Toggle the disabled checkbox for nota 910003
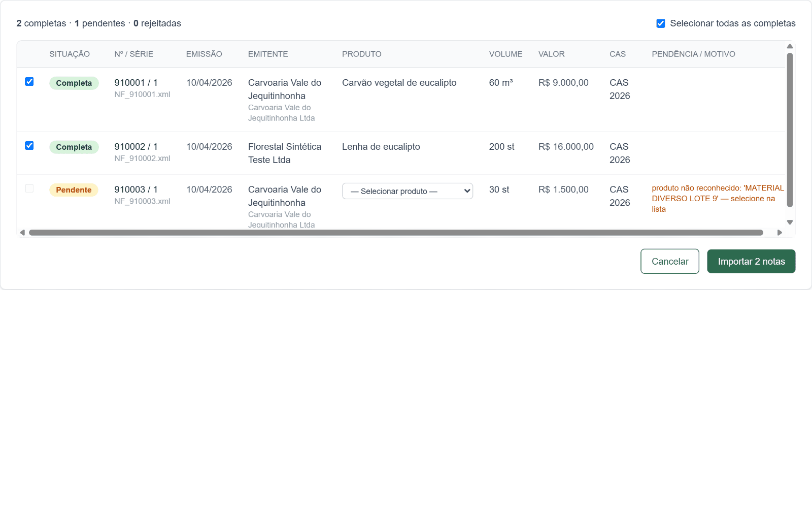Screen dimensions: 812x508 coord(29,188)
